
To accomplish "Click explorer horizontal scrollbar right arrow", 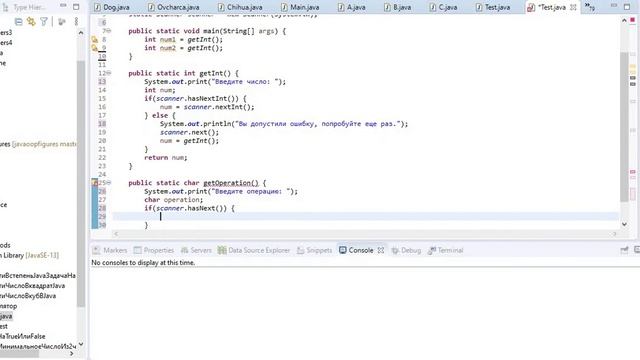I will coord(72,353).
